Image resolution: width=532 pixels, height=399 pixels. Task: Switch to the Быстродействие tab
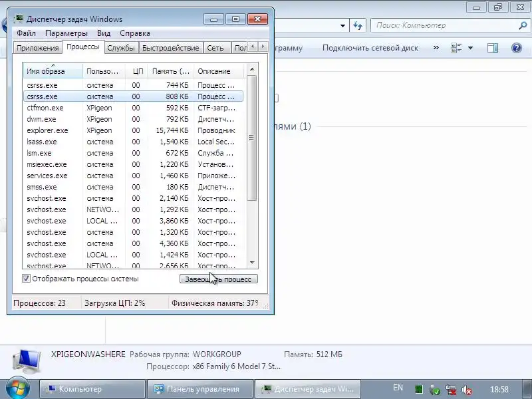pos(171,48)
